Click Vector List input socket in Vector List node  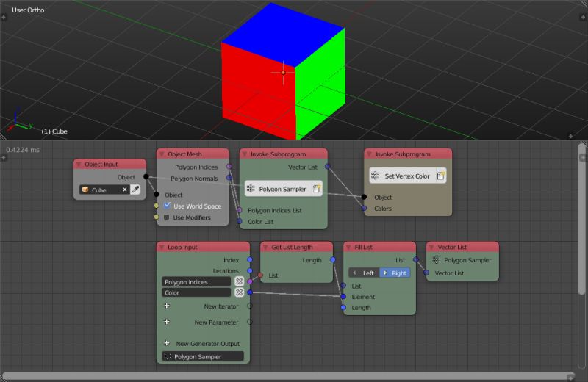pos(426,273)
